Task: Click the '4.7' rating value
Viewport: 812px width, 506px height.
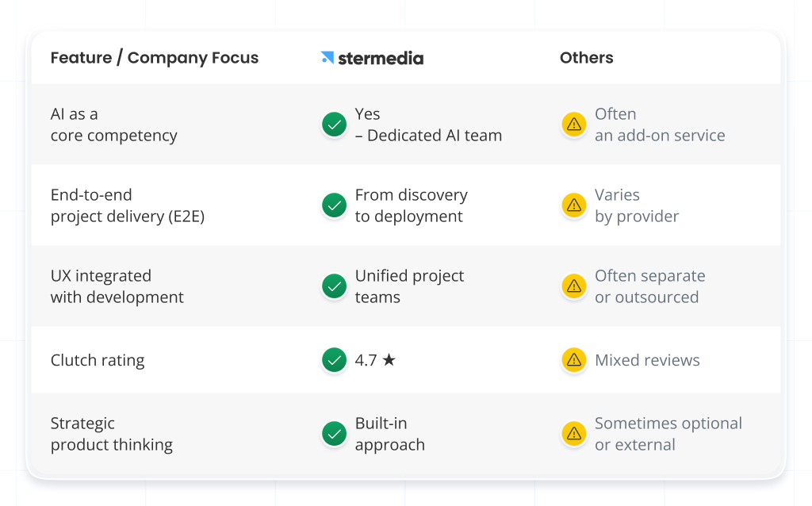Action: [366, 360]
